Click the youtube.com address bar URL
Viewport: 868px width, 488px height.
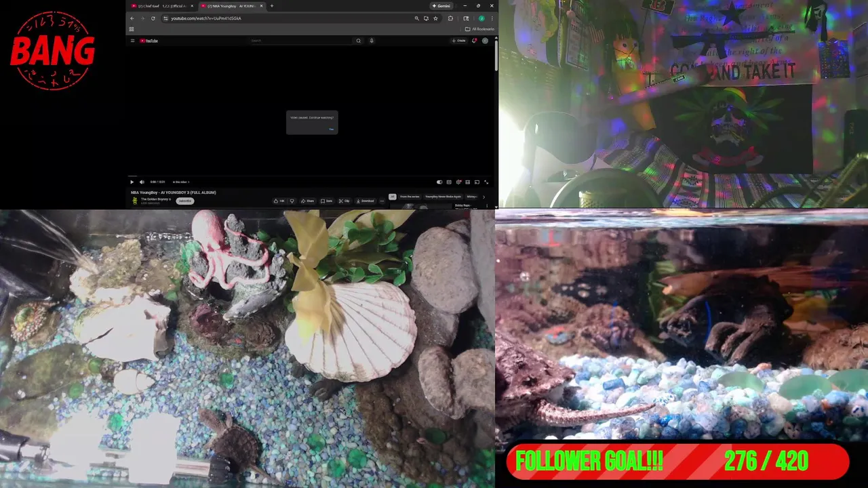pos(205,18)
